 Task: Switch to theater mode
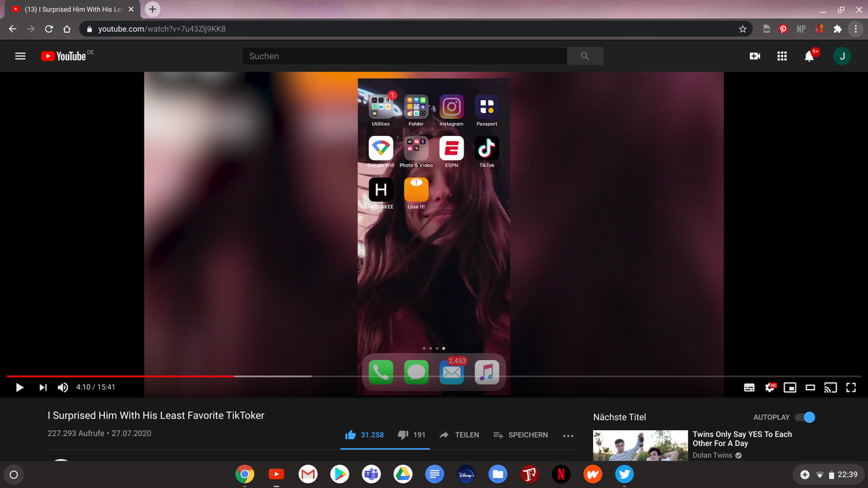coord(810,388)
